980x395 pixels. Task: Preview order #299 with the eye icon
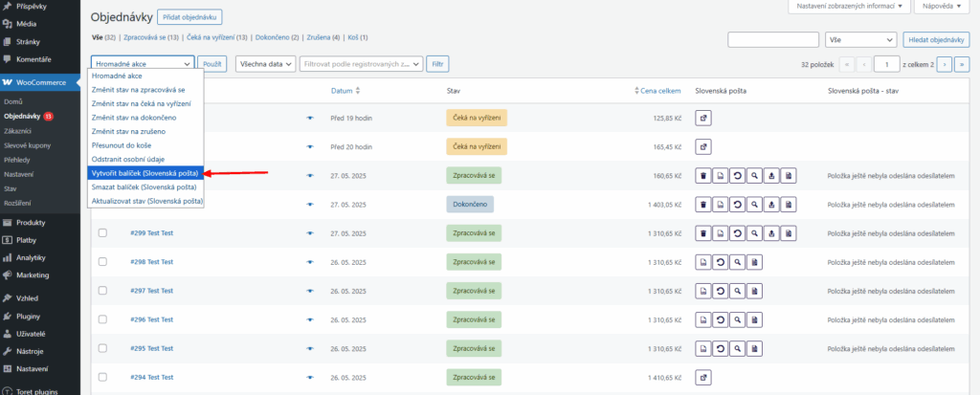309,233
